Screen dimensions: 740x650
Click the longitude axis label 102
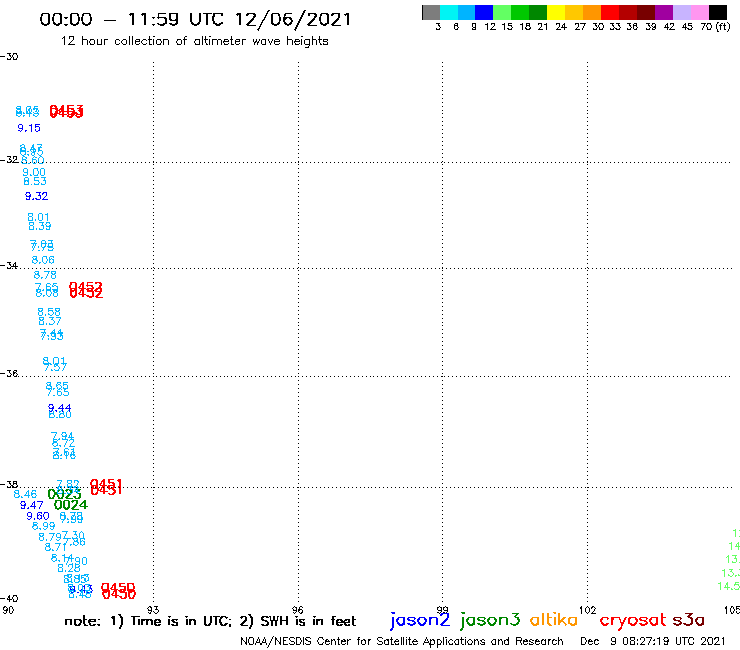coord(588,610)
